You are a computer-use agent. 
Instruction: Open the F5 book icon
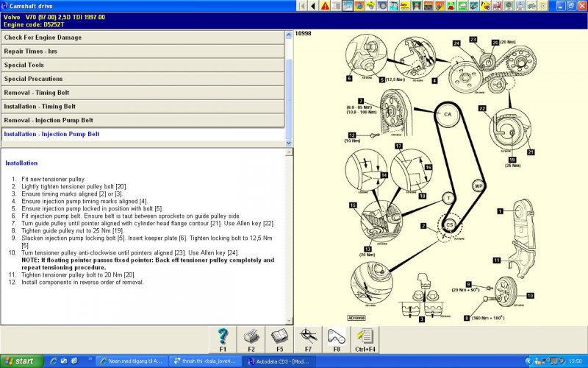pyautogui.click(x=279, y=336)
